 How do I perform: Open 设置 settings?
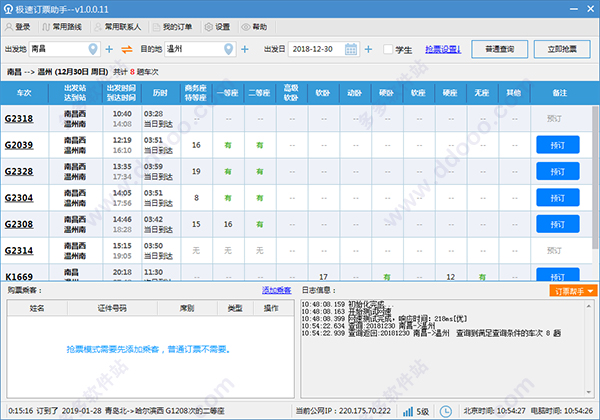click(217, 27)
